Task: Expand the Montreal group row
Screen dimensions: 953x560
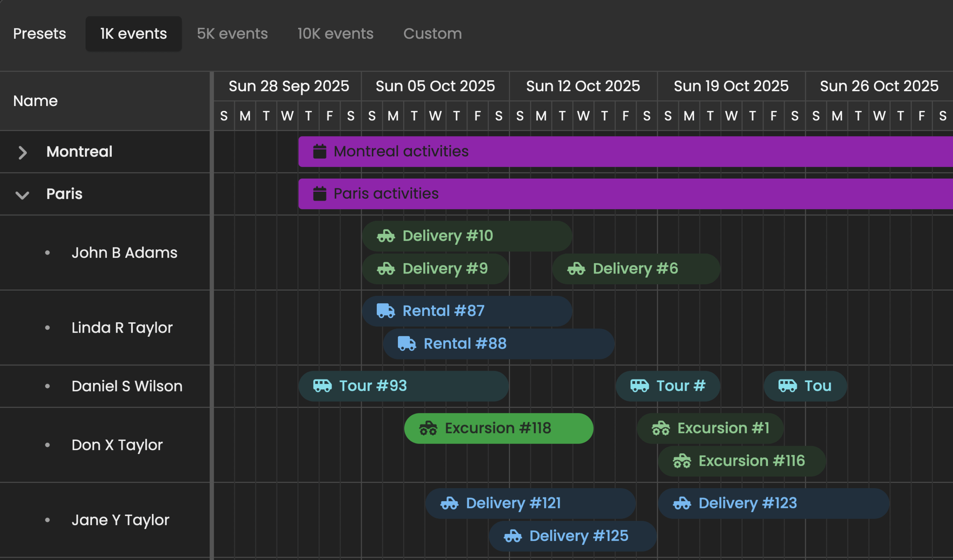Action: pos(22,153)
